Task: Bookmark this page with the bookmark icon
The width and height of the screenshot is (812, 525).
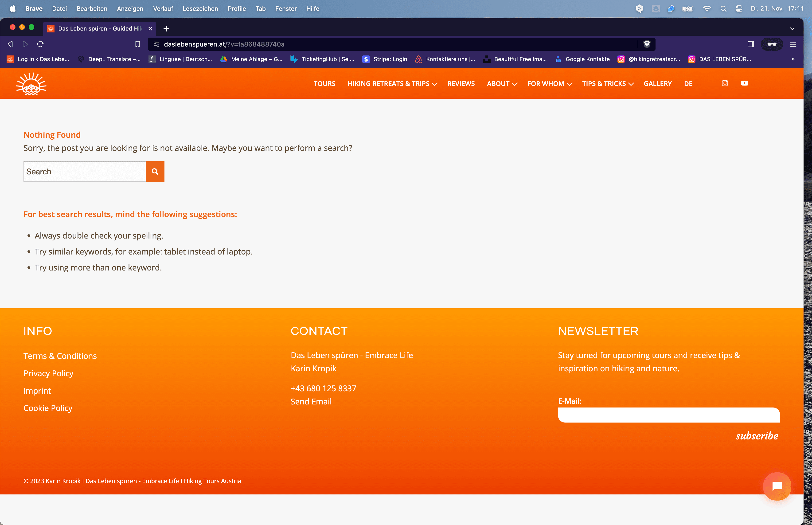Action: (137, 44)
